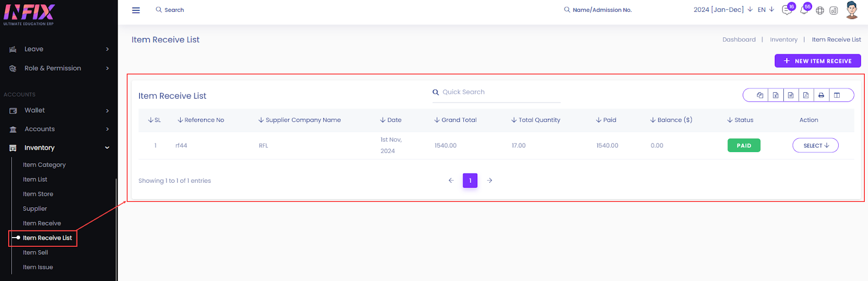The width and height of the screenshot is (868, 281).
Task: Click supplier name RFL
Action: (263, 145)
